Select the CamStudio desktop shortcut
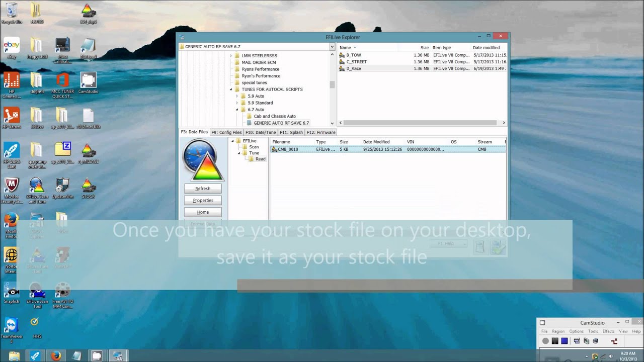The height and width of the screenshot is (362, 644). pos(88,83)
